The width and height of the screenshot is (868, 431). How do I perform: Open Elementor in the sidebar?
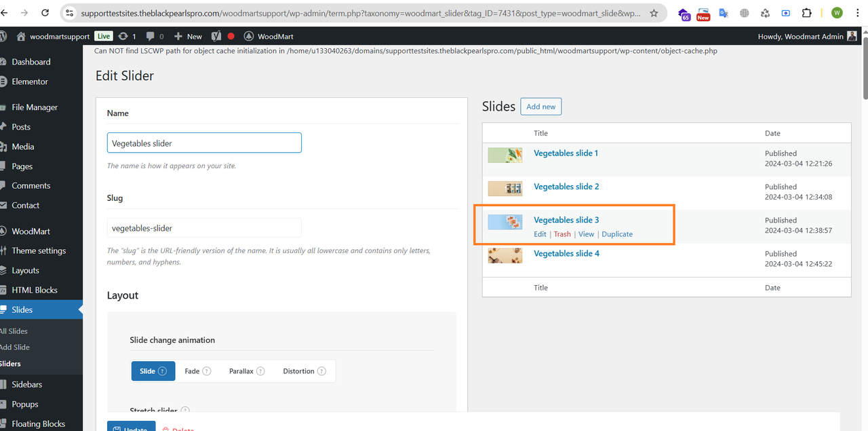pyautogui.click(x=30, y=81)
